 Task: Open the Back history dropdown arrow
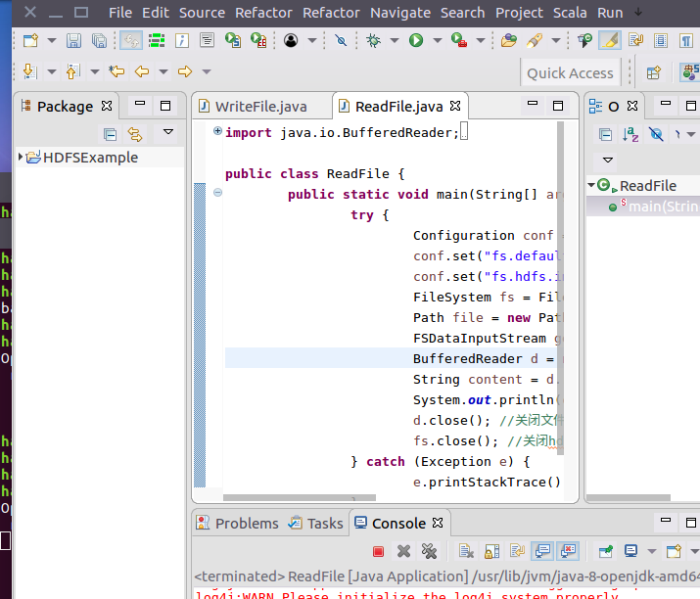point(163,71)
